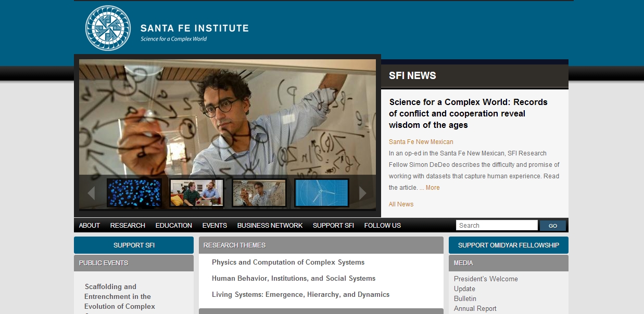
Task: Open the Follow Us menu
Action: (x=383, y=226)
